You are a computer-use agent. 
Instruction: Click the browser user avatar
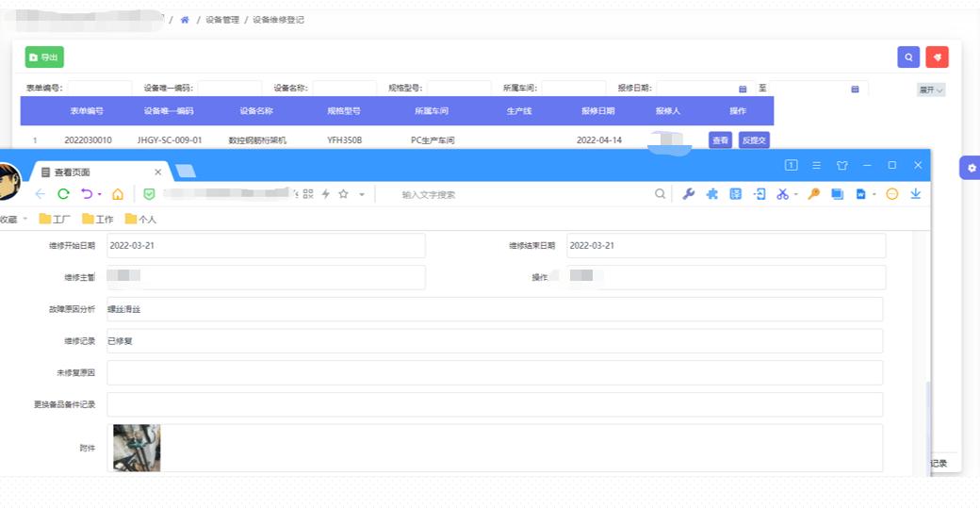8,181
